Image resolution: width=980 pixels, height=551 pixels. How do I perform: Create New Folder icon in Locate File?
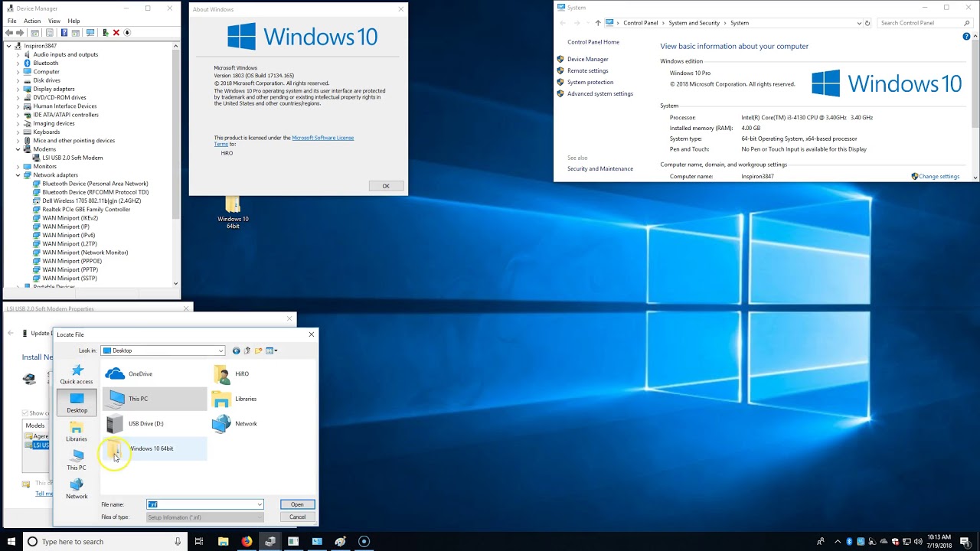pos(259,350)
